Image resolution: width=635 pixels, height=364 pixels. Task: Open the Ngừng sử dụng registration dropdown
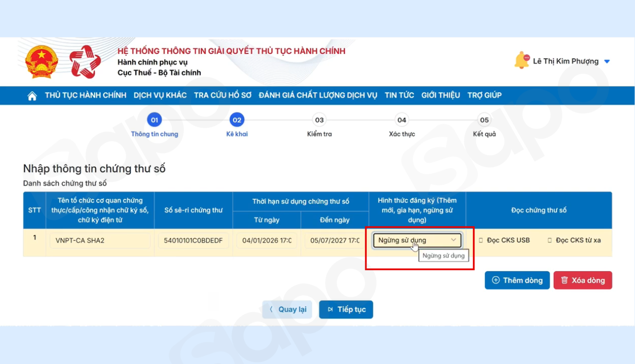(x=417, y=240)
